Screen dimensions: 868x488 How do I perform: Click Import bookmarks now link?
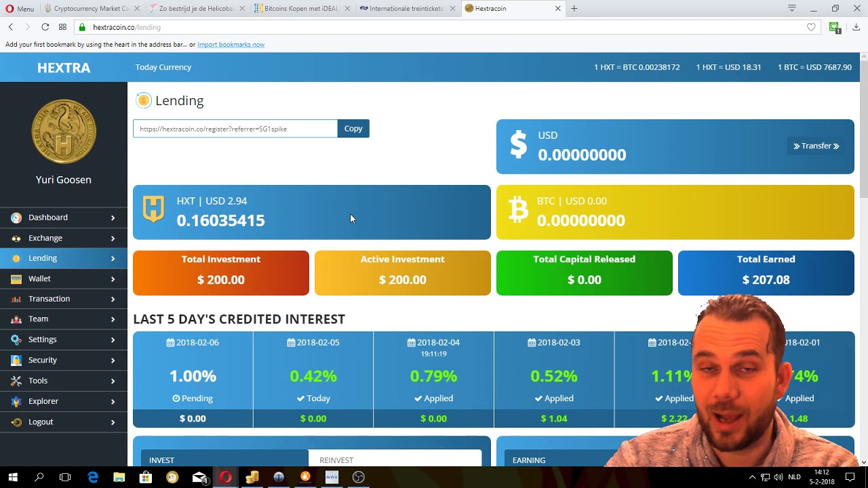[231, 45]
